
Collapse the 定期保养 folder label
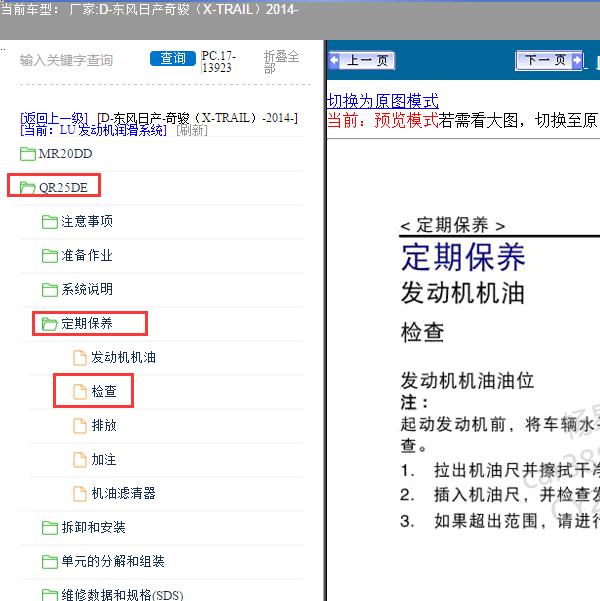[87, 323]
